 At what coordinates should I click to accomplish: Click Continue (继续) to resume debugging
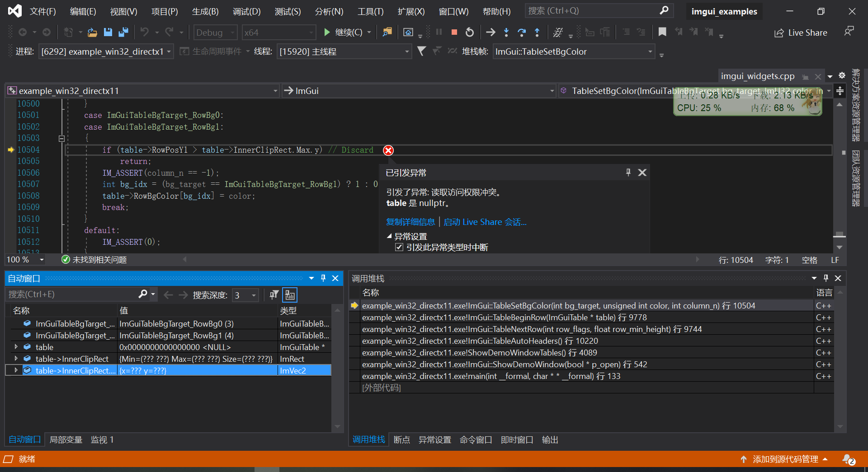tap(346, 32)
